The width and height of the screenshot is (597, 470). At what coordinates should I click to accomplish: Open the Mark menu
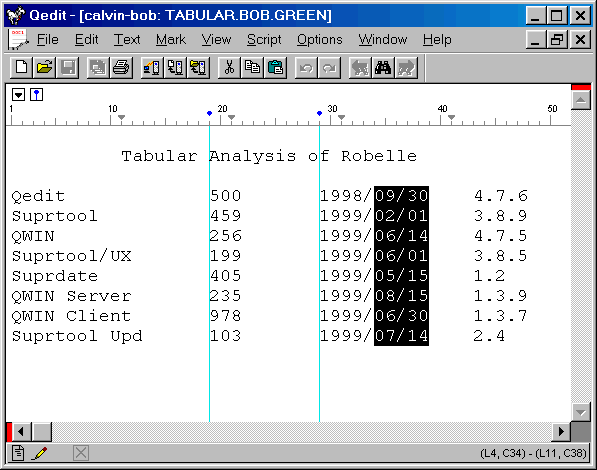171,40
